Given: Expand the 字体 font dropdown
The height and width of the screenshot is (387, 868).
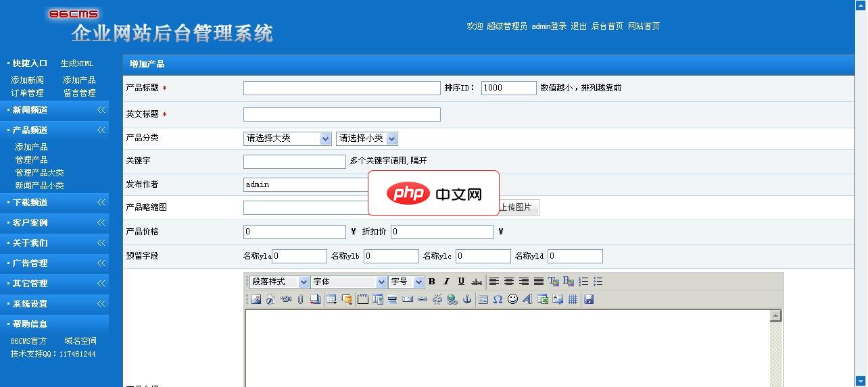Looking at the screenshot, I should click(349, 282).
